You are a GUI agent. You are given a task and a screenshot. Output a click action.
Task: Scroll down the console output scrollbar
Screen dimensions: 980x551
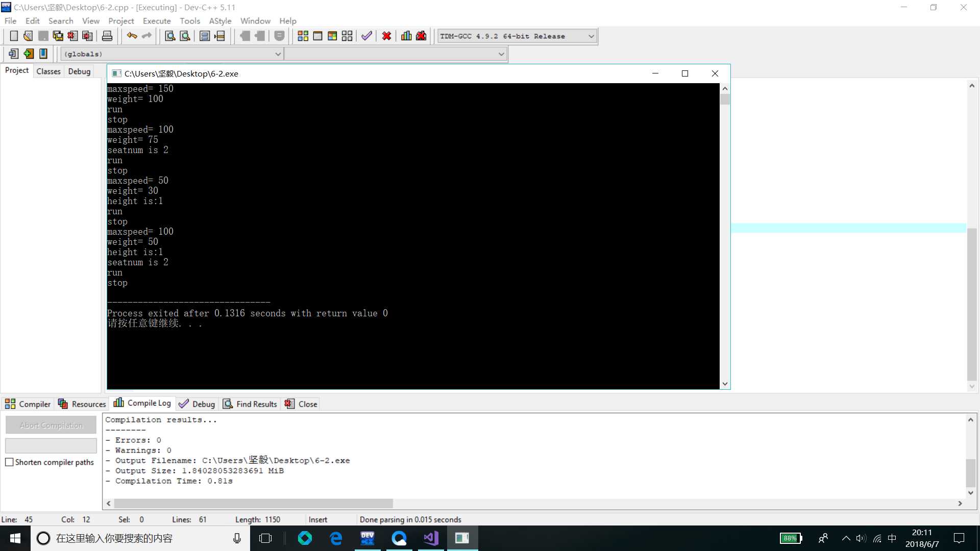tap(725, 384)
